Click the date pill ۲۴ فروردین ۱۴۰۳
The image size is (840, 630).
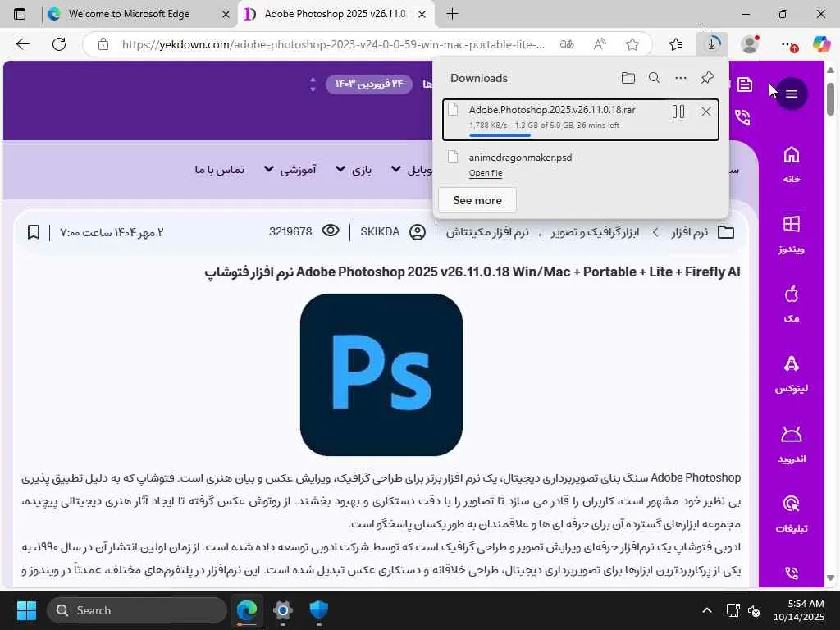coord(368,84)
